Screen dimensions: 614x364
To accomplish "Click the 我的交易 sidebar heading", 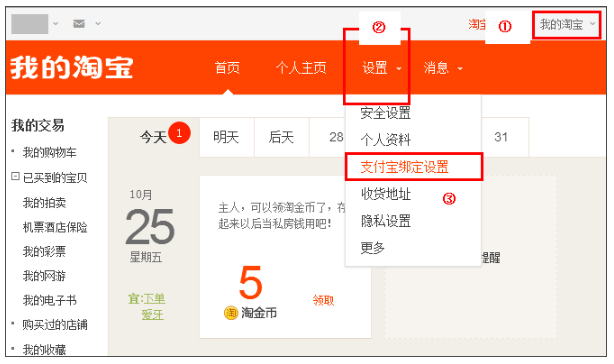I will (38, 125).
